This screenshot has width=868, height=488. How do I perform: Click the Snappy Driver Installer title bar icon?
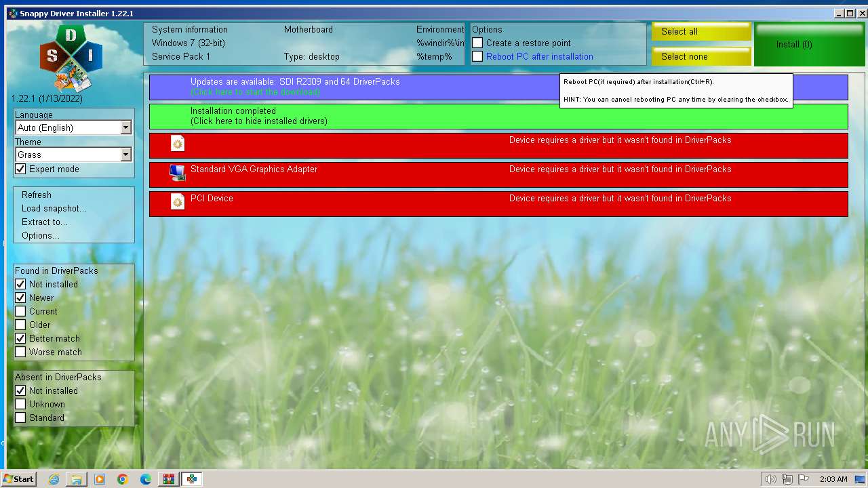pos(13,13)
